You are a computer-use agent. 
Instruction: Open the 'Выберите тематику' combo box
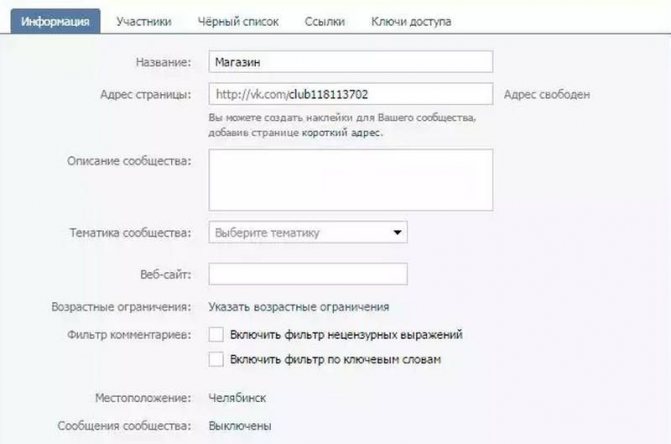point(308,233)
